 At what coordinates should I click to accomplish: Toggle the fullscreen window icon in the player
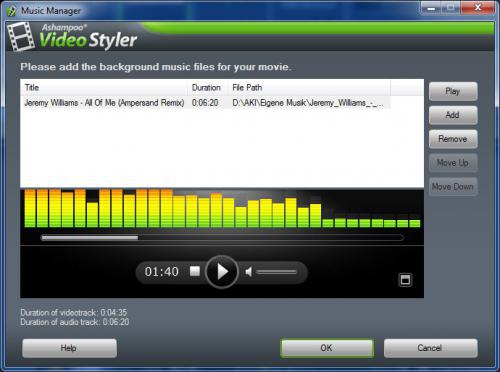(405, 280)
